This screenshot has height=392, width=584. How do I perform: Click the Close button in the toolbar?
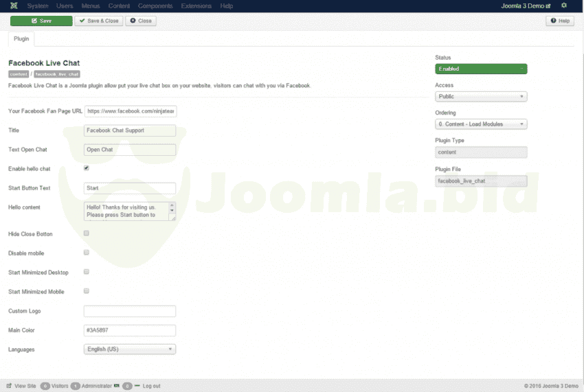[x=141, y=21]
